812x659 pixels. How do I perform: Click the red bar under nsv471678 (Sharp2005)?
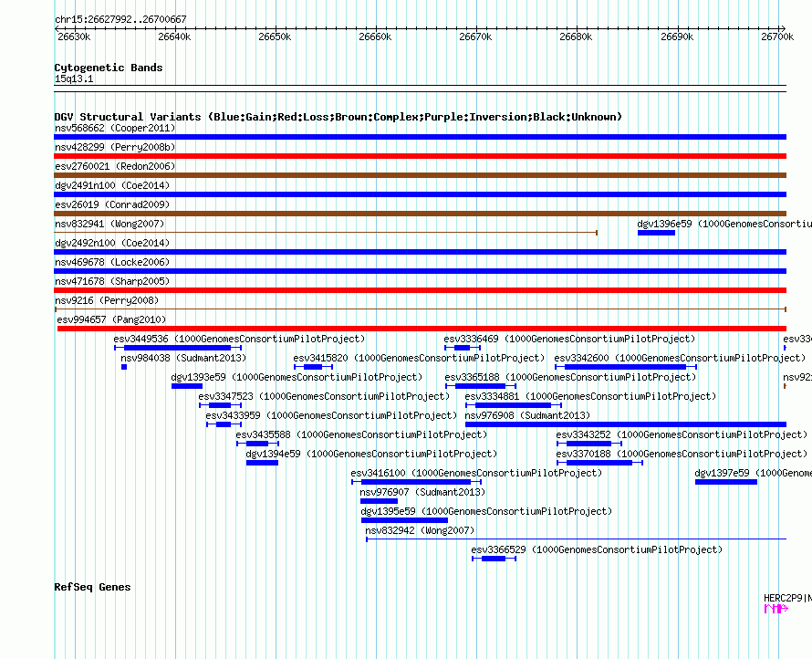tap(420, 290)
